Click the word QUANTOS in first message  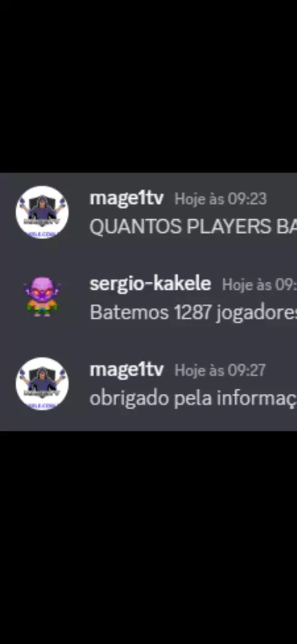(136, 227)
